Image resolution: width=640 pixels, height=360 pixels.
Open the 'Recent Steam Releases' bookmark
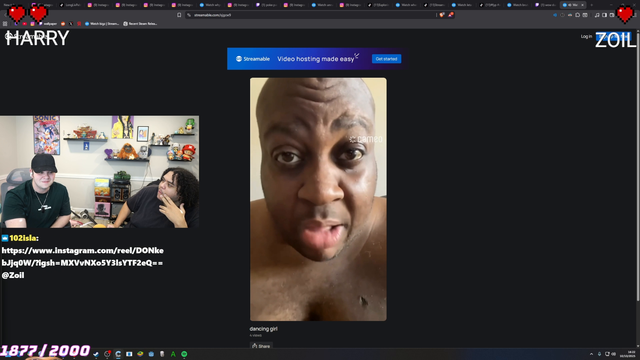coord(140,24)
